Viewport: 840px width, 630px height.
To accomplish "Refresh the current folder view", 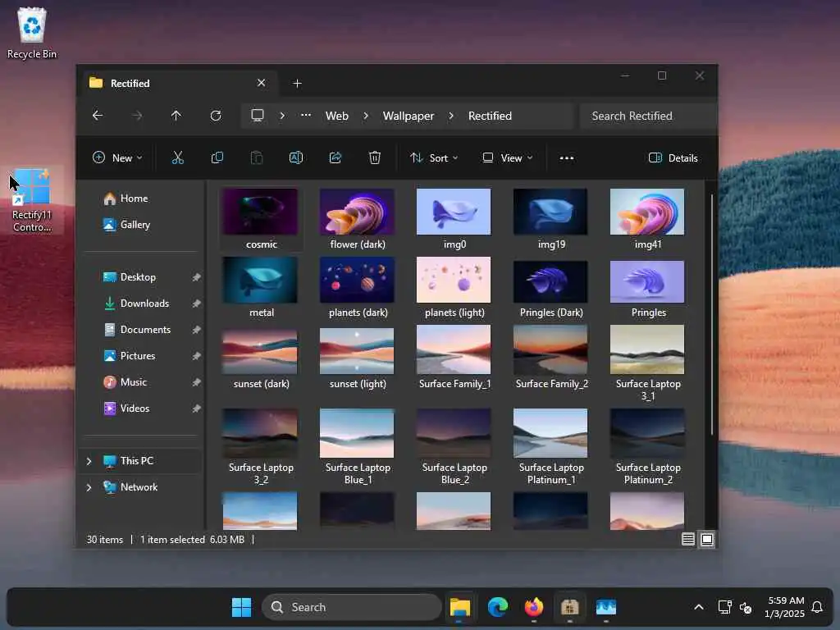I will click(x=216, y=116).
